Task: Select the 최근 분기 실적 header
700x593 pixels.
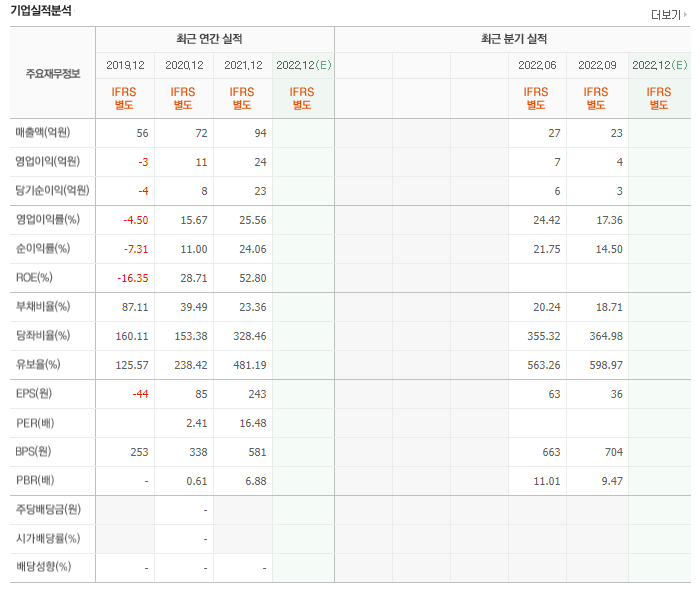Action: [513, 39]
